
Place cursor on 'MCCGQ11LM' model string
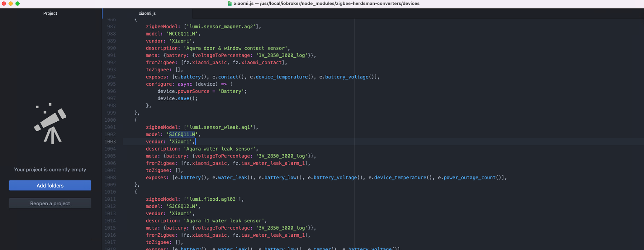pos(182,34)
